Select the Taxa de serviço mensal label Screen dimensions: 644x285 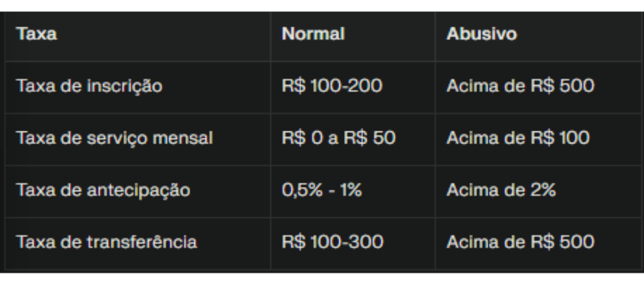(114, 138)
